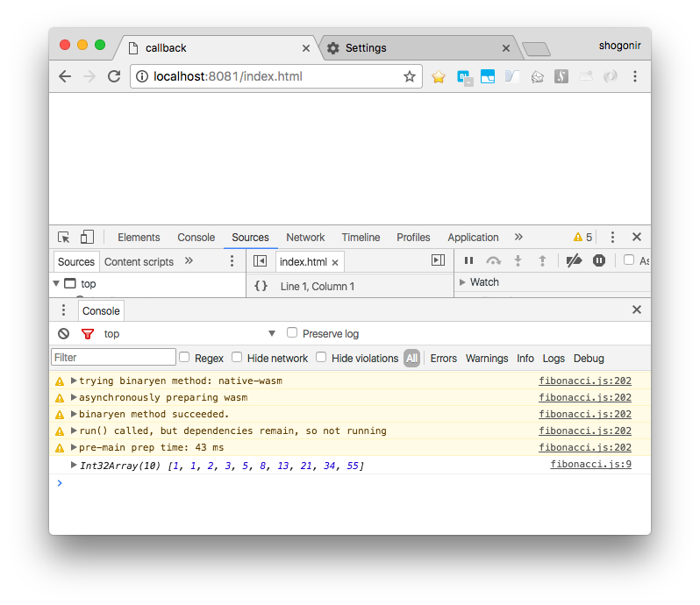Image resolution: width=700 pixels, height=605 pixels.
Task: Focus the address bar showing localhost:8081/index.html
Action: coord(276,77)
